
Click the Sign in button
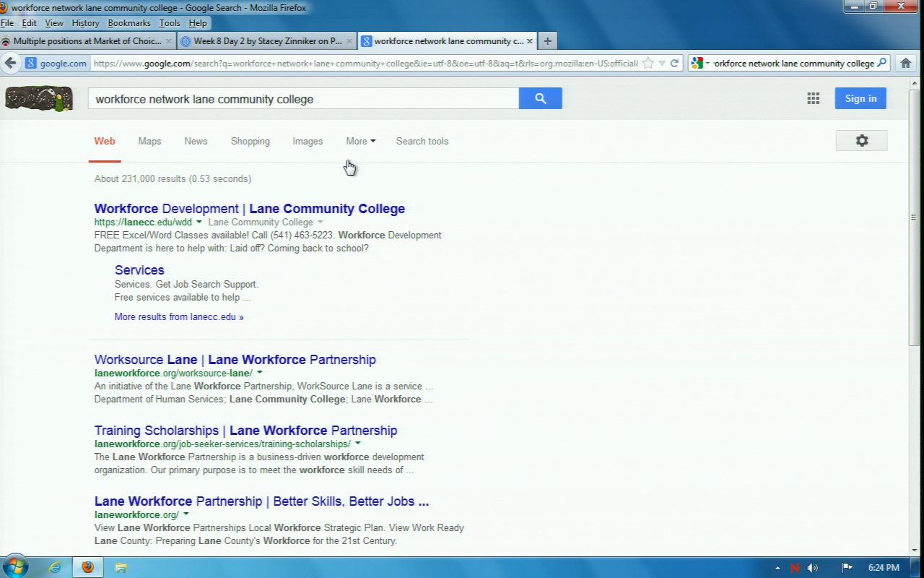[x=860, y=99]
